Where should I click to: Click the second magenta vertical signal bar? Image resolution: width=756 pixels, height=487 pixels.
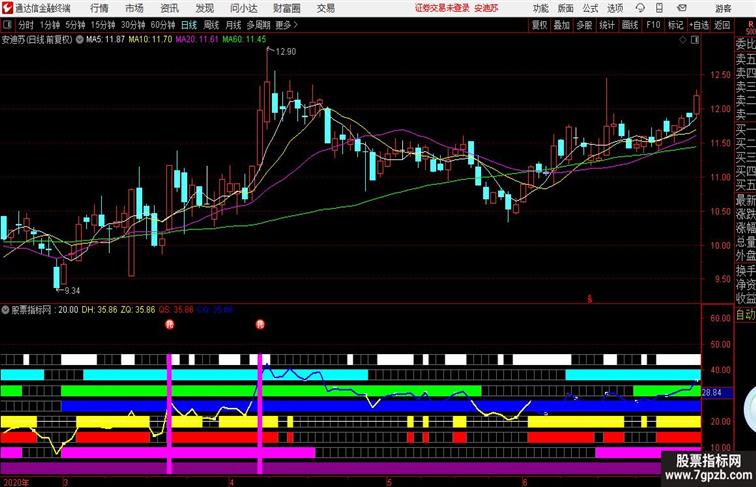click(260, 414)
